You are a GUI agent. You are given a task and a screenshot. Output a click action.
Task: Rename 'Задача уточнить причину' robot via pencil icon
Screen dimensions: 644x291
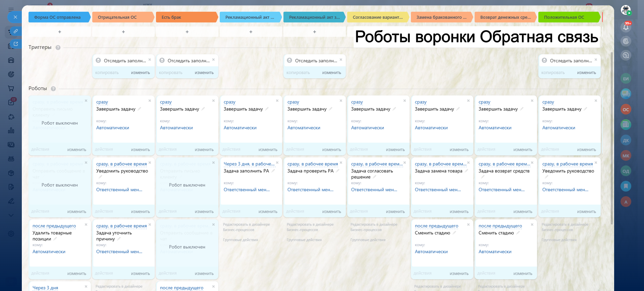click(x=119, y=239)
